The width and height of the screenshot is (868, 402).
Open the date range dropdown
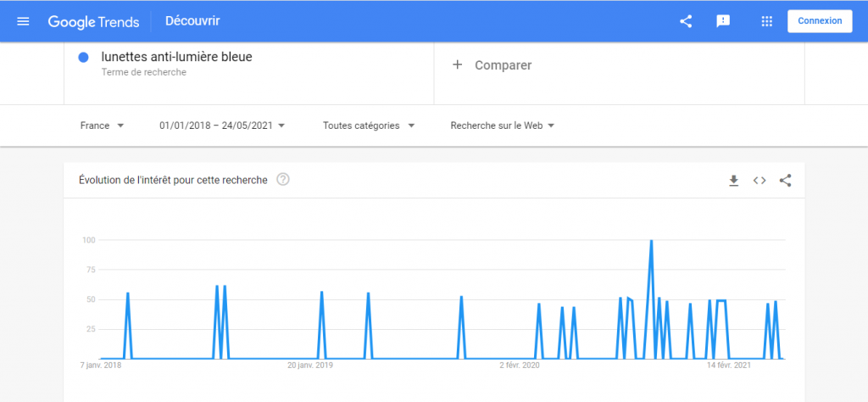(x=222, y=126)
